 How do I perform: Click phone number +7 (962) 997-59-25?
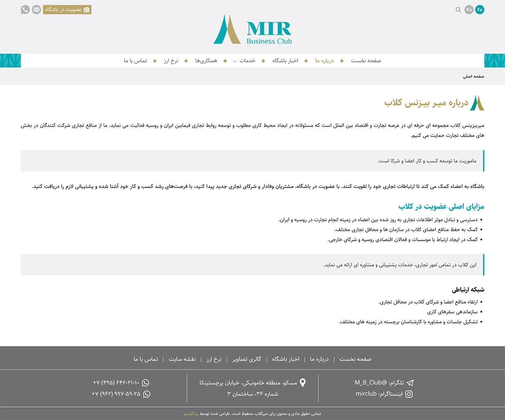pyautogui.click(x=116, y=394)
